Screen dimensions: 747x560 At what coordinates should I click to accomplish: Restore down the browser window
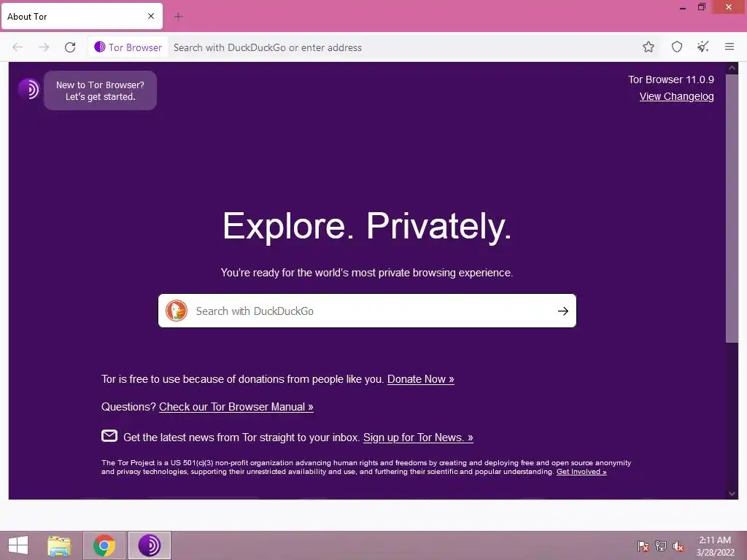[x=701, y=7]
